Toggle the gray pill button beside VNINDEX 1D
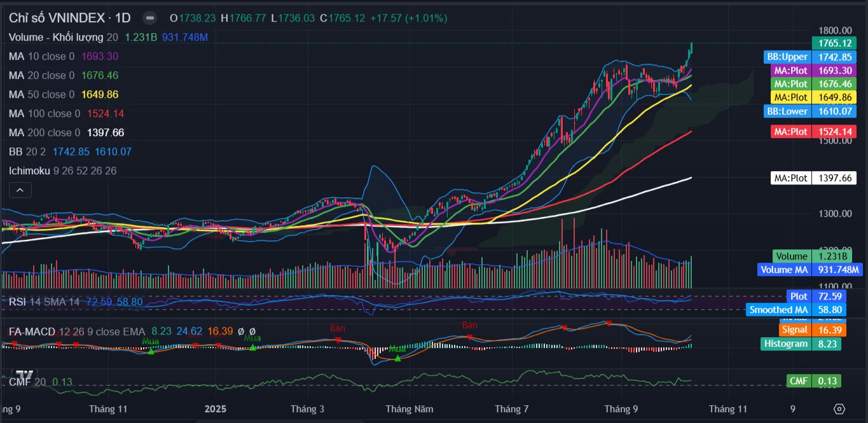Image resolution: width=868 pixels, height=423 pixels. click(x=149, y=18)
